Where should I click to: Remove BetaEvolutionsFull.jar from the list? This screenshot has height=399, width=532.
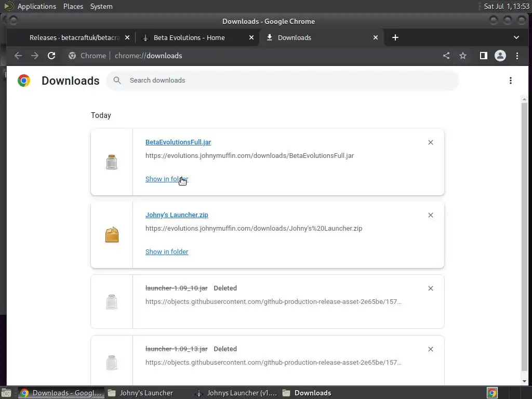coord(431,142)
